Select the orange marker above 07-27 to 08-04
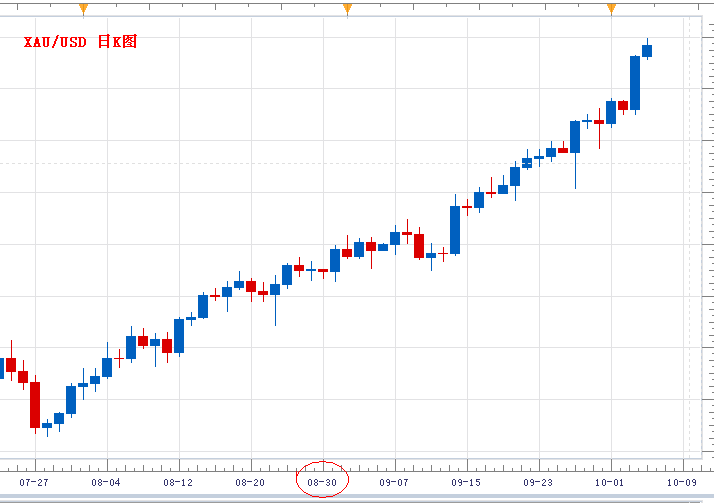The width and height of the screenshot is (714, 503). click(x=83, y=9)
